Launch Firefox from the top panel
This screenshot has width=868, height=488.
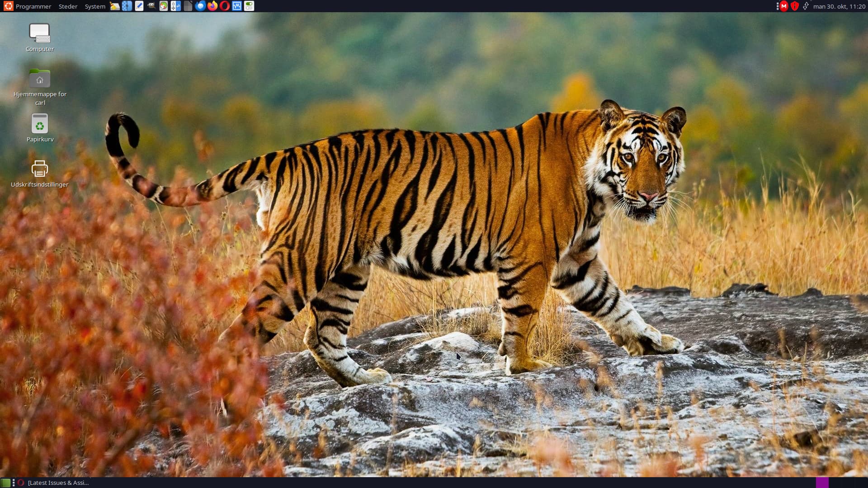(x=212, y=6)
